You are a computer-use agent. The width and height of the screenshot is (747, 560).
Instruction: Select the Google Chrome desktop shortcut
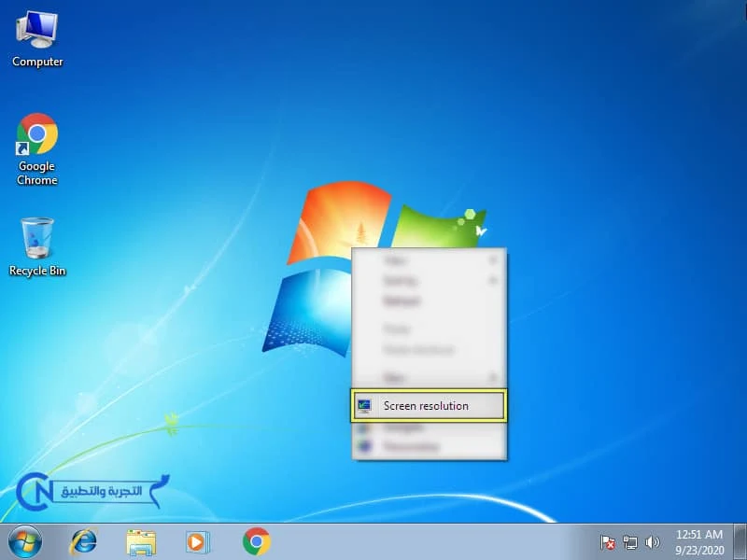[37, 149]
